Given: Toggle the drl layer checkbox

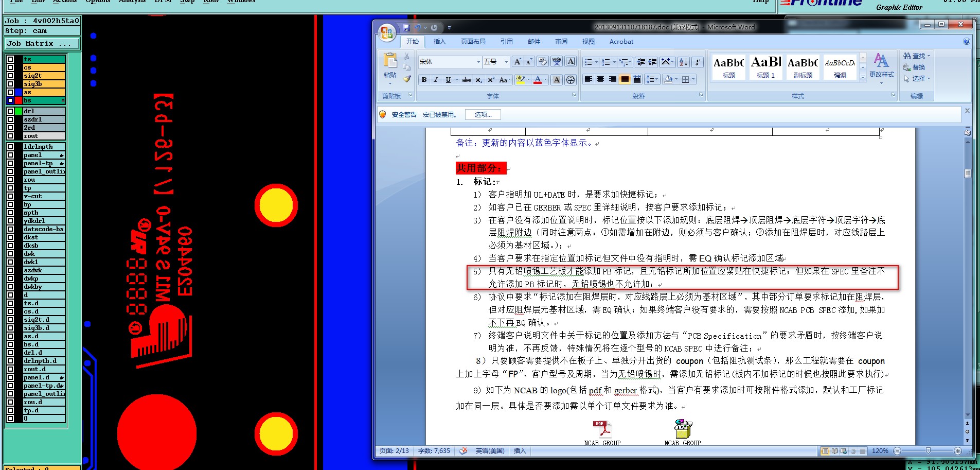Looking at the screenshot, I should tap(10, 111).
